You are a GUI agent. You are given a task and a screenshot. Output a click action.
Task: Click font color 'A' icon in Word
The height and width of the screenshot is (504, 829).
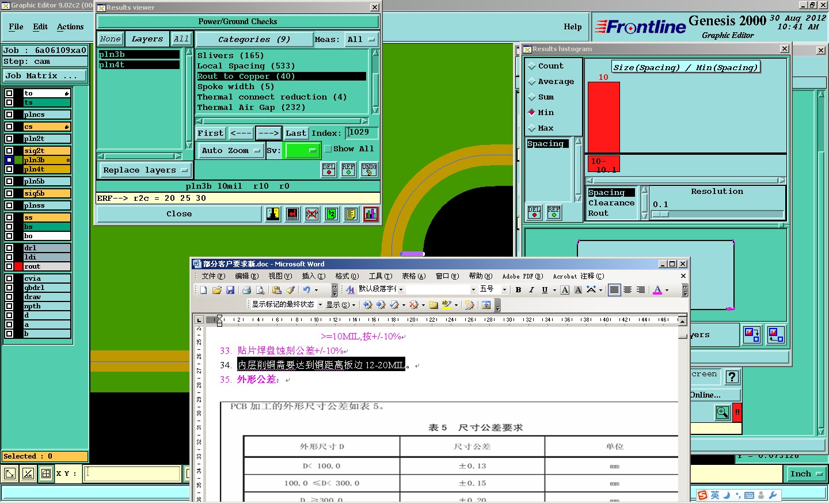point(657,290)
